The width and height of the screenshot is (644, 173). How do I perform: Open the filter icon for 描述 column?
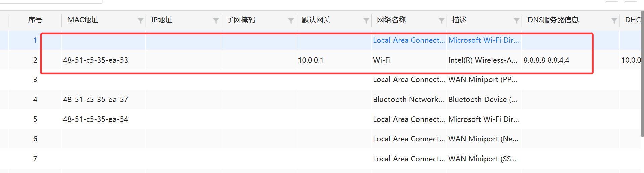point(517,21)
